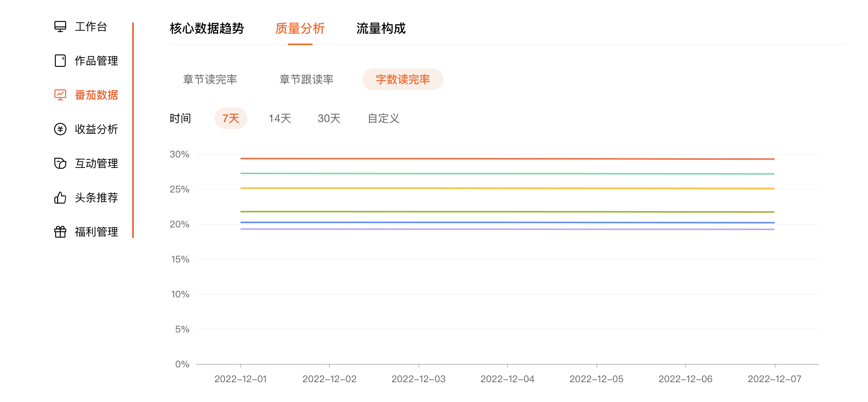Click the 福利管理 gift box icon
Screen dimensions: 868x402
60,232
